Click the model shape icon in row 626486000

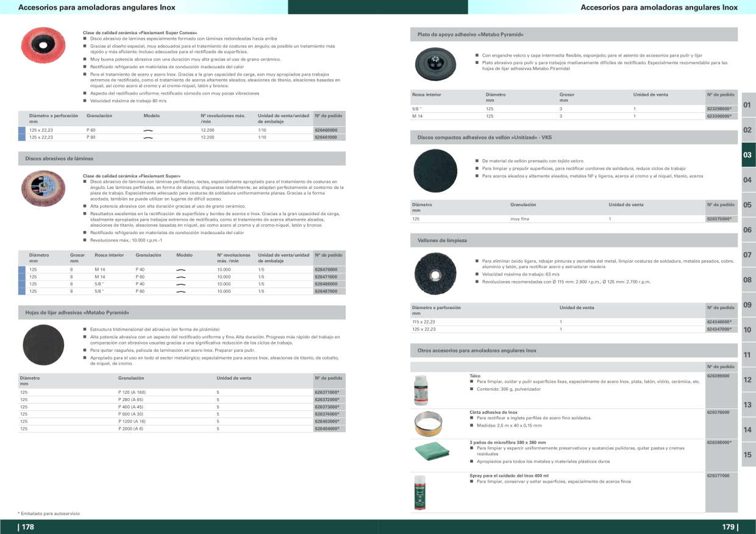tap(180, 284)
